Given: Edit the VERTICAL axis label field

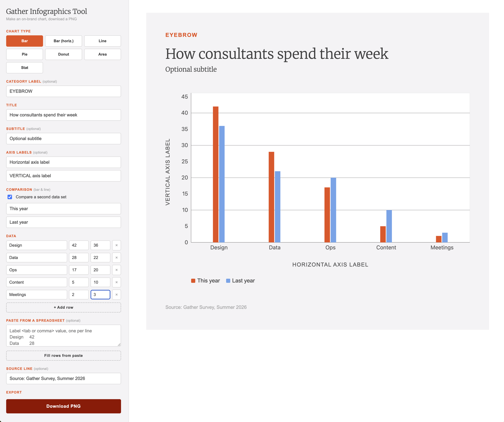Looking at the screenshot, I should coord(64,176).
